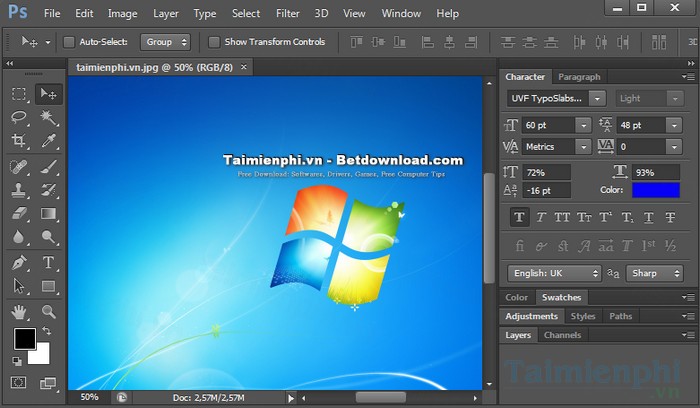700x408 pixels.
Task: Open the Filter menu
Action: pos(287,14)
